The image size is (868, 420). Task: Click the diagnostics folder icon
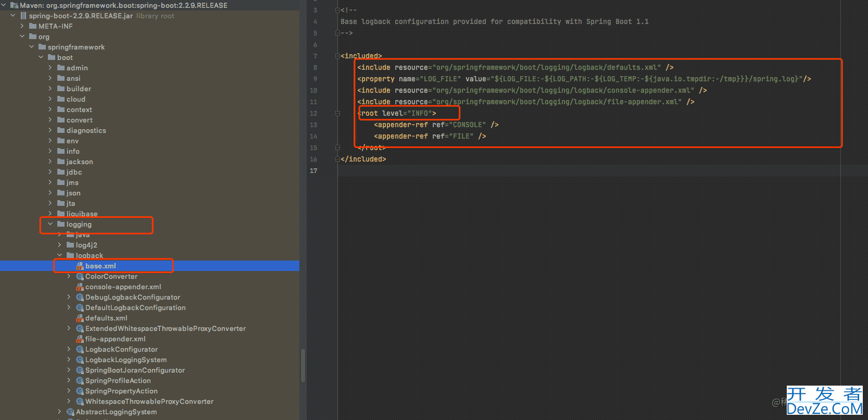[x=61, y=130]
